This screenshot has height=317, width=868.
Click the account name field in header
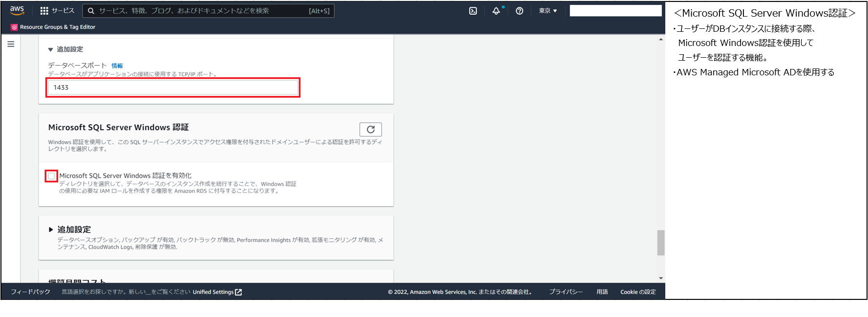point(615,11)
